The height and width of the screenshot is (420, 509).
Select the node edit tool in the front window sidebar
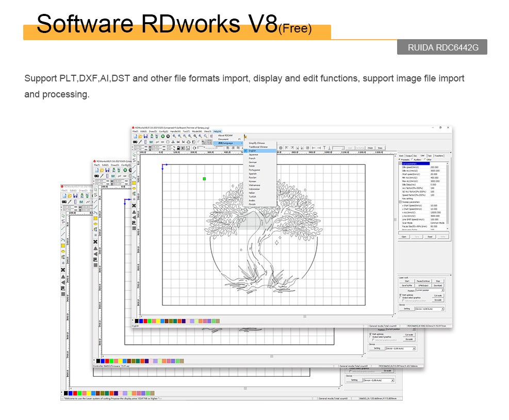(134, 160)
